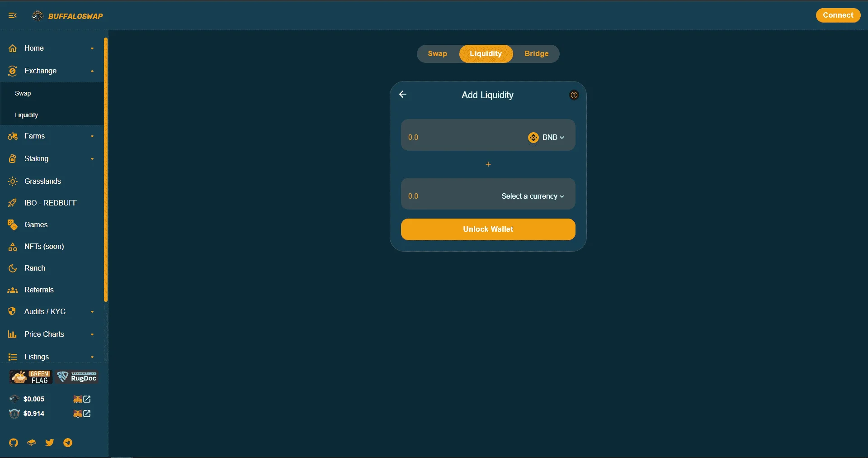Open the BNB token dropdown
The height and width of the screenshot is (458, 868).
pyautogui.click(x=547, y=137)
